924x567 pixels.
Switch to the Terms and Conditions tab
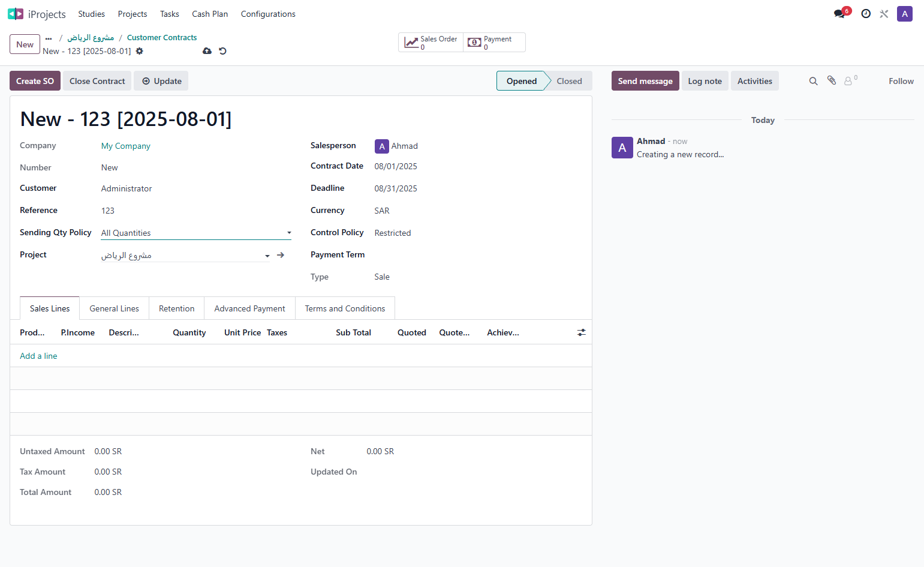pyautogui.click(x=345, y=308)
